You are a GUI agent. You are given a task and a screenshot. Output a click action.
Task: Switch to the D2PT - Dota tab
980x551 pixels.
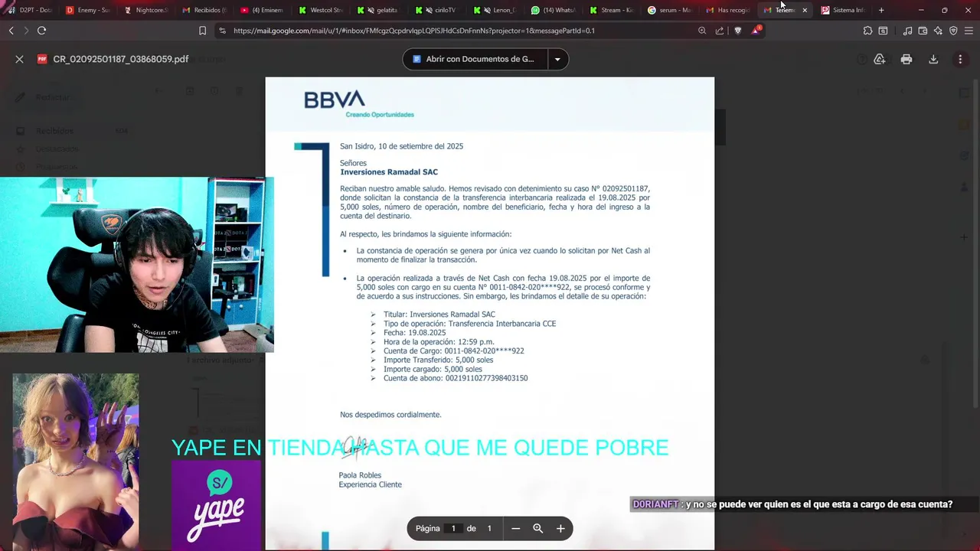pyautogui.click(x=30, y=10)
